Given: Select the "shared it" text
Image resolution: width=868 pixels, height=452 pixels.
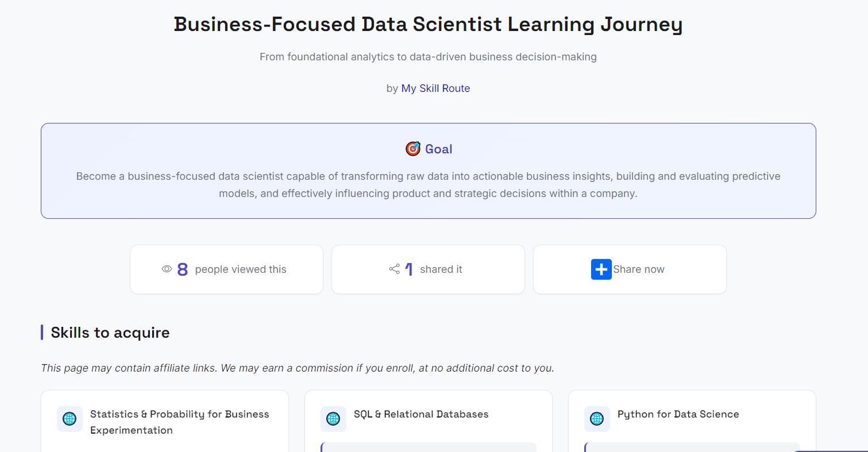Looking at the screenshot, I should [441, 269].
